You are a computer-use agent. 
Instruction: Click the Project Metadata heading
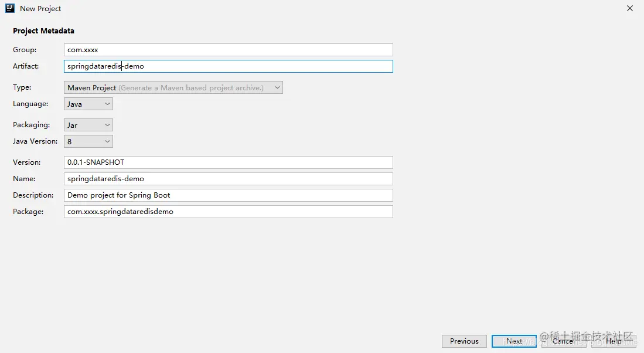(x=43, y=31)
